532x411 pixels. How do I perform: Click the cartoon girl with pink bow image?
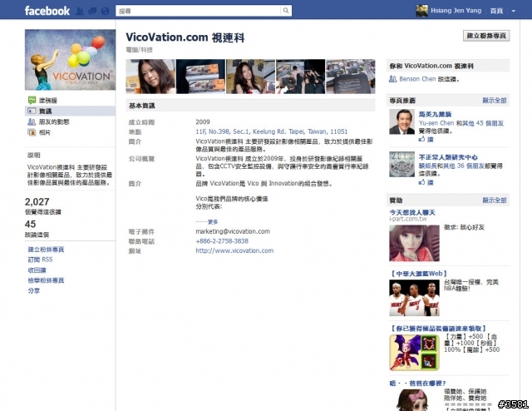[x=414, y=400]
